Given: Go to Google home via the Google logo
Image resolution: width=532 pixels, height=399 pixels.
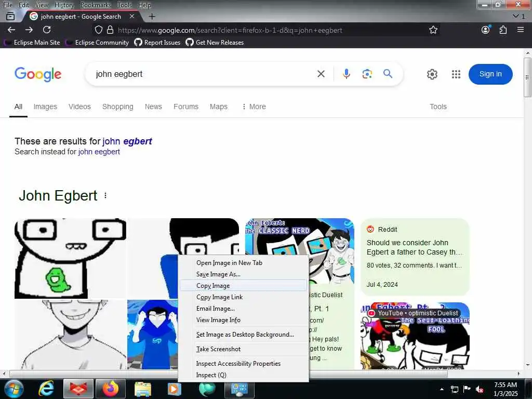Looking at the screenshot, I should 38,74.
